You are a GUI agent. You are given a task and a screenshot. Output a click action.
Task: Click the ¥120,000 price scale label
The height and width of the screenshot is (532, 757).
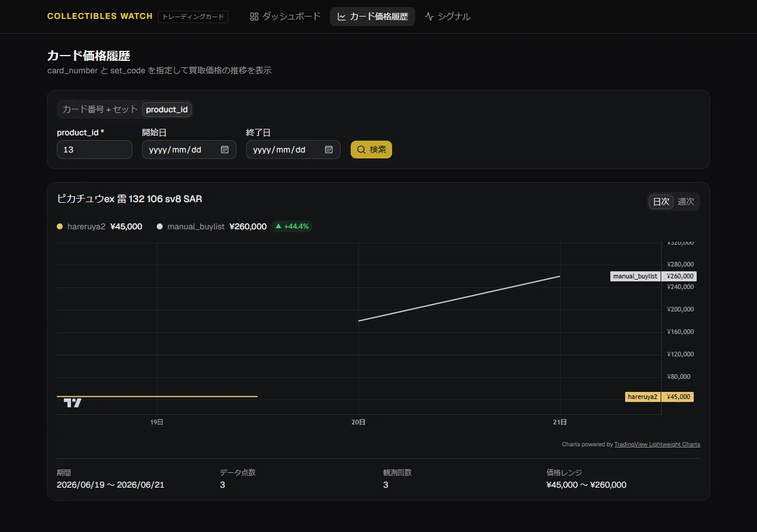[680, 354]
